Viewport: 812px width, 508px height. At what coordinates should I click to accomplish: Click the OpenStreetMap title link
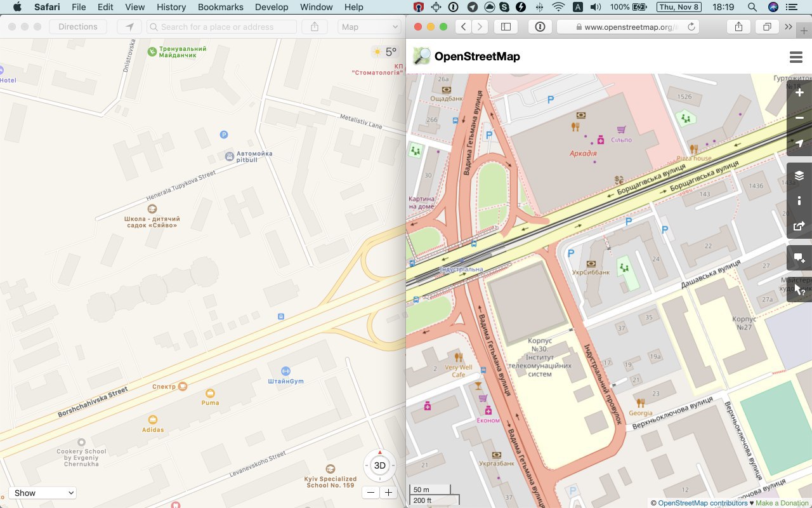pyautogui.click(x=477, y=57)
